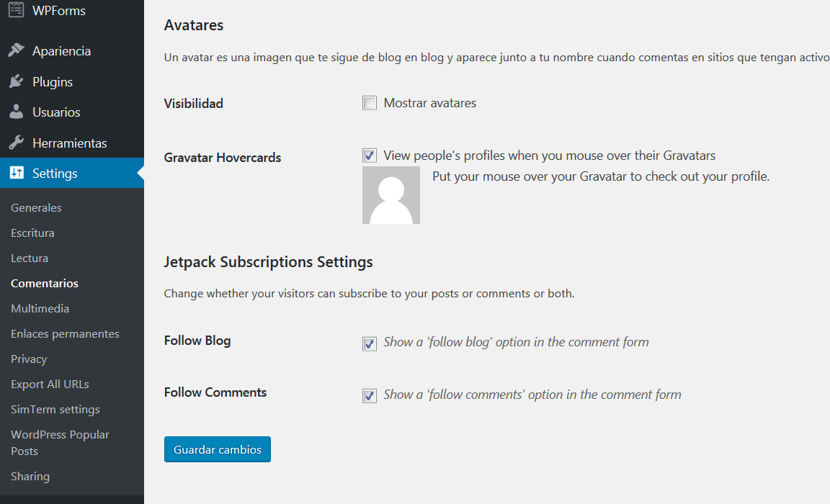Select the Settings menu item
The width and height of the screenshot is (830, 504).
[72, 173]
